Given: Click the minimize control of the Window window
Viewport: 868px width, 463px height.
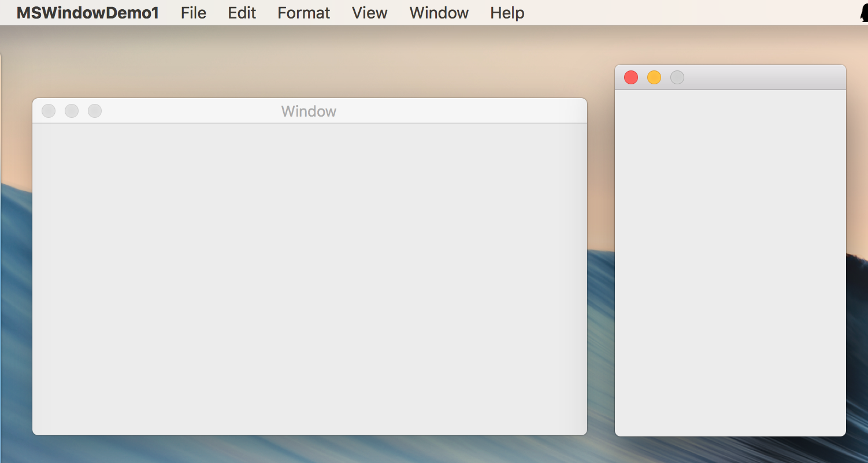Looking at the screenshot, I should point(72,110).
